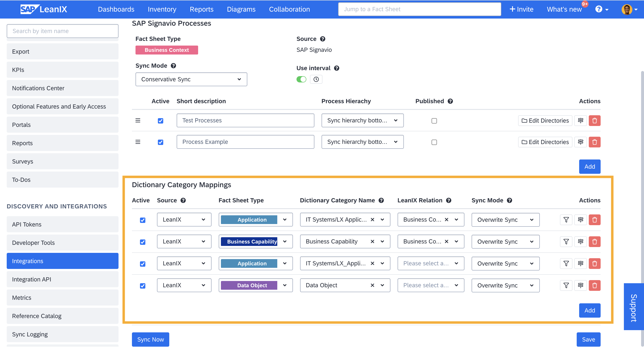Open filter for Business Capability mapping
Screen dimensions: 644x348
[x=566, y=241]
